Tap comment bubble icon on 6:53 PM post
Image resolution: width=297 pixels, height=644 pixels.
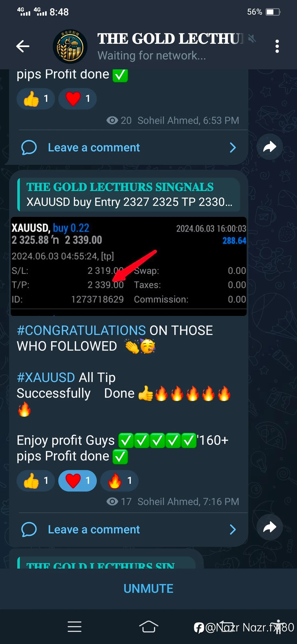tap(29, 148)
